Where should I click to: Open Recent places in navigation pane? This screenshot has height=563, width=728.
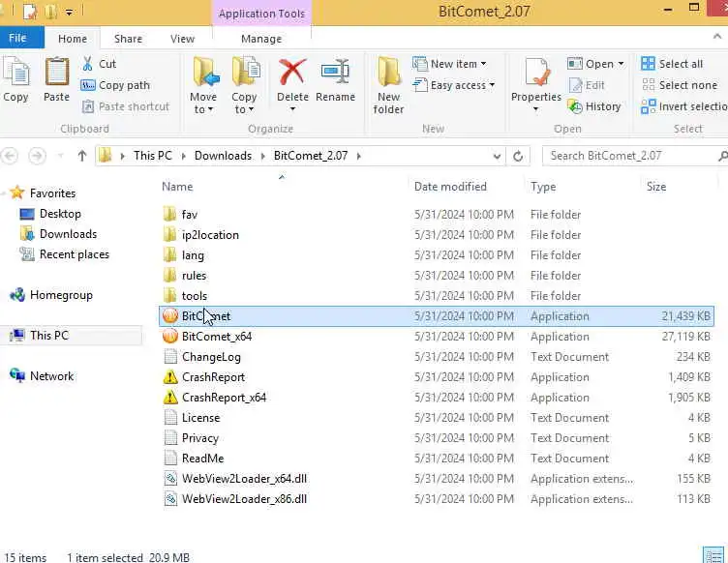coord(74,254)
